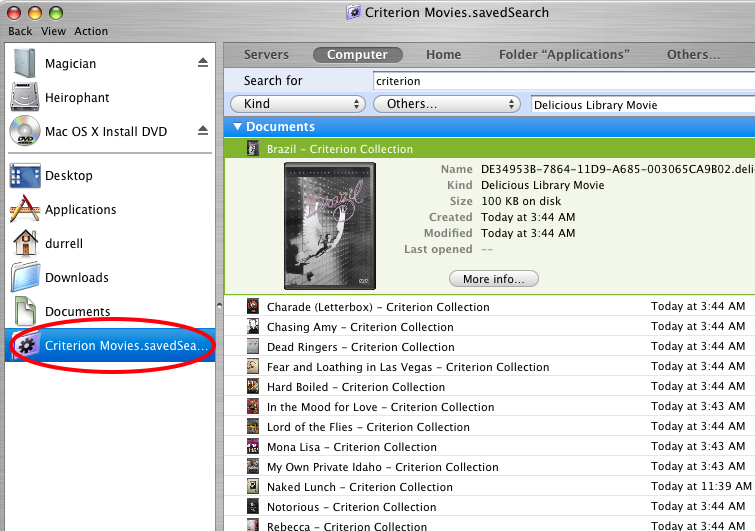This screenshot has width=755, height=531.
Task: Click the Hard Boiled file icon
Action: 253,387
